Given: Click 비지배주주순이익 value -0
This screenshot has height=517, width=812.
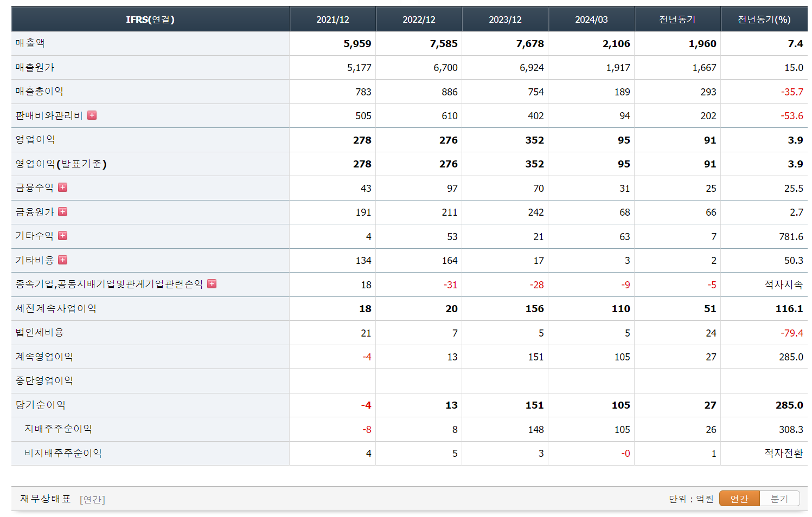Looking at the screenshot, I should coord(625,453).
